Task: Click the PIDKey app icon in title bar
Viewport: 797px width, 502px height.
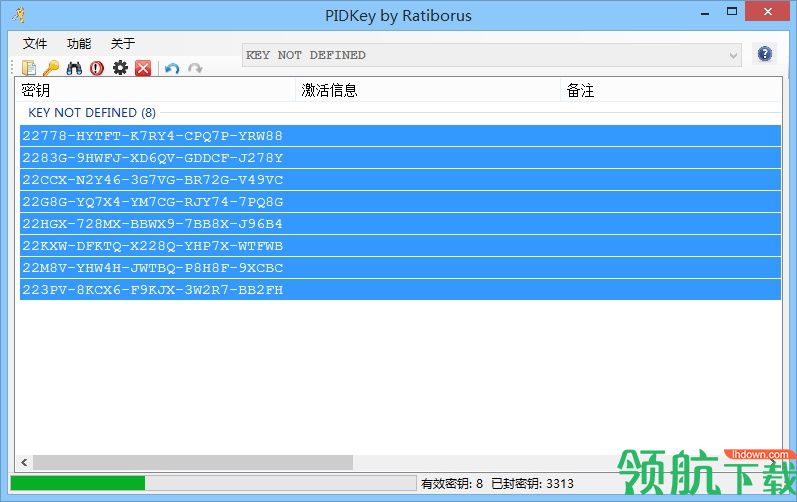Action: coord(18,15)
